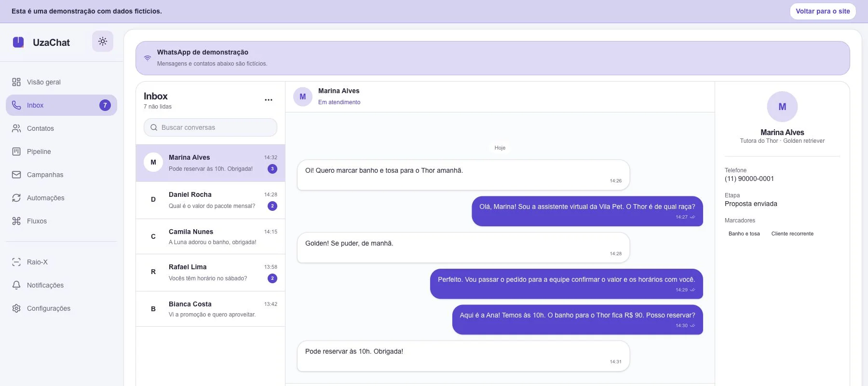
Task: Open the Rafael Lima conversation
Action: click(210, 273)
